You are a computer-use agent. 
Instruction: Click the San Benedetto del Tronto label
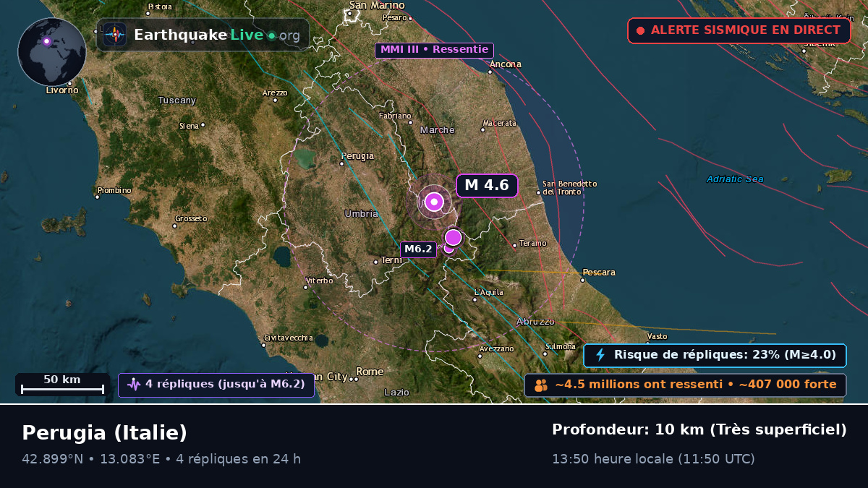click(570, 187)
